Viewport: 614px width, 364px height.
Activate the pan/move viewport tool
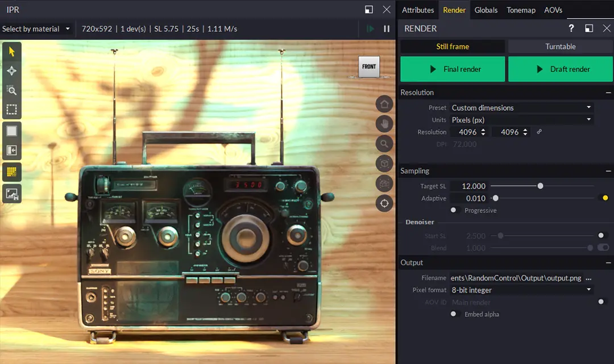(x=11, y=70)
